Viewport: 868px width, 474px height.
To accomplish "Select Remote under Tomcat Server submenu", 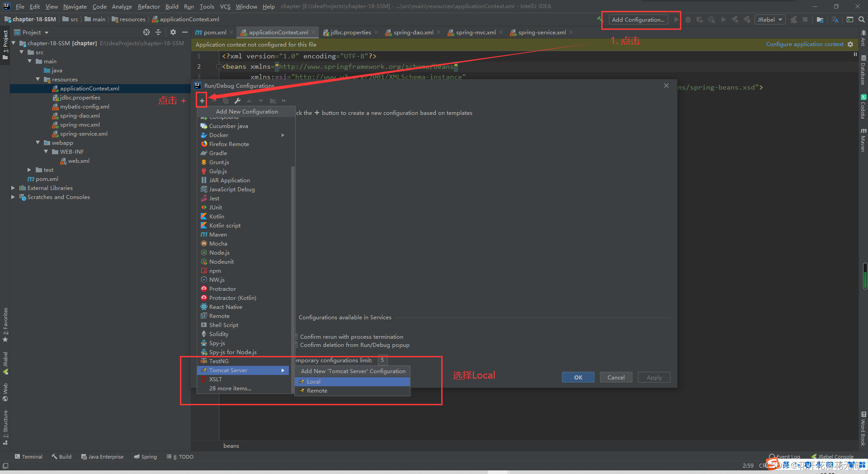I will coord(352,391).
